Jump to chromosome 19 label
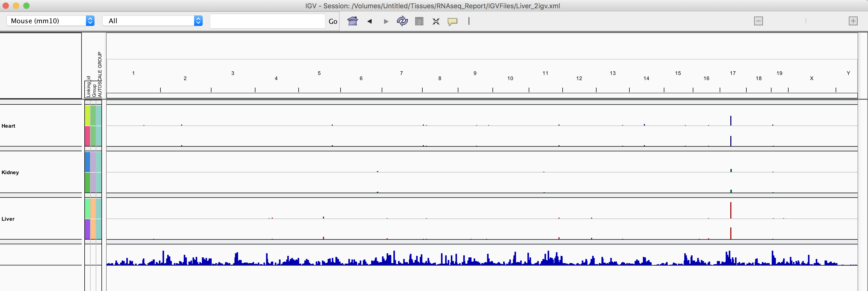868x291 pixels. 779,73
